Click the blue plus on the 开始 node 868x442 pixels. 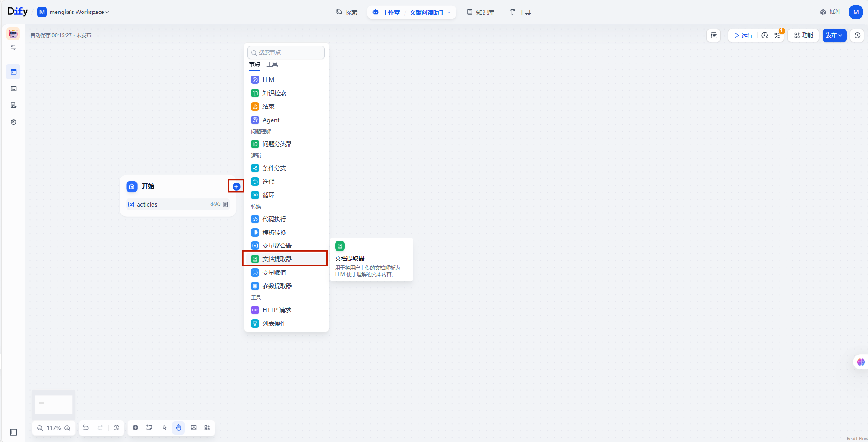236,186
